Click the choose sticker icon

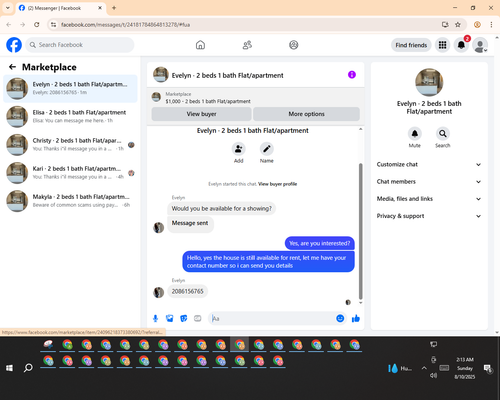[183, 318]
